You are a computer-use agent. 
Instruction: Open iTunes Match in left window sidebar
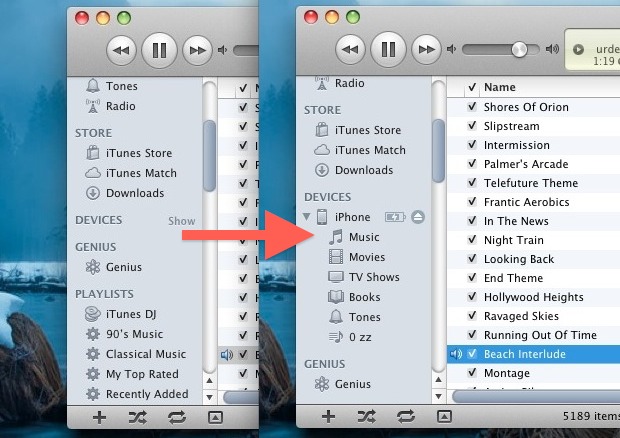131,173
